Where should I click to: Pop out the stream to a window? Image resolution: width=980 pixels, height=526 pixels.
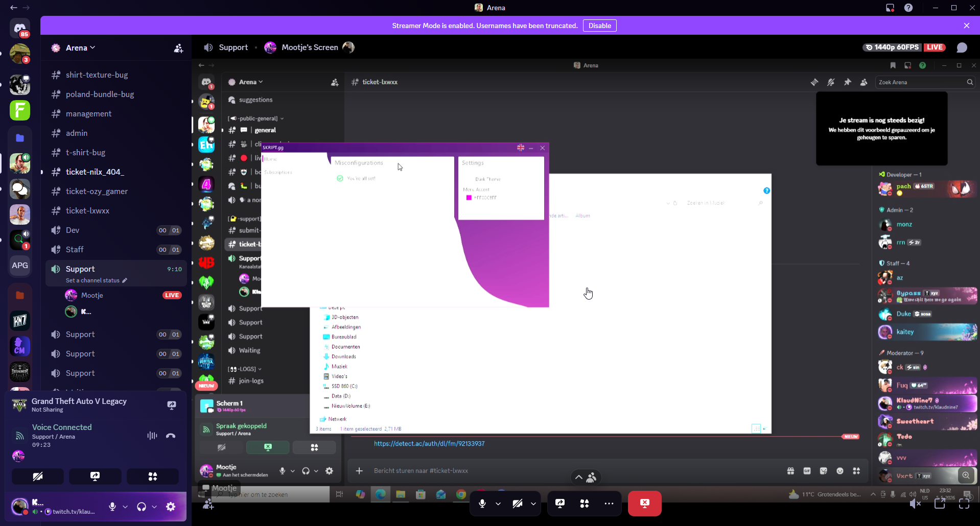940,504
